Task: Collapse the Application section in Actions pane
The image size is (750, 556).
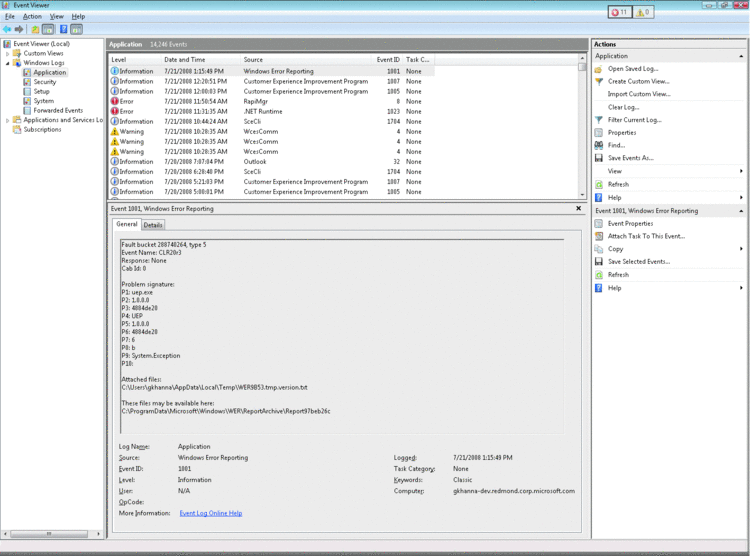Action: point(740,56)
